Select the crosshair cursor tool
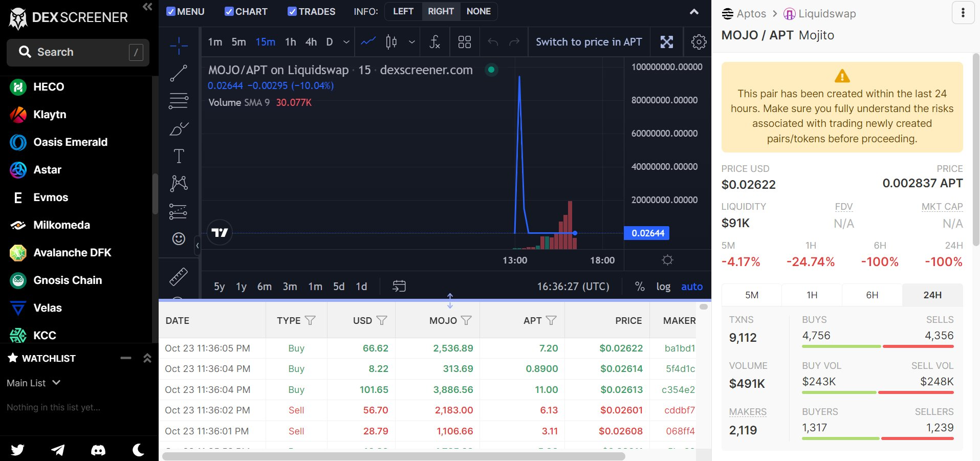 tap(179, 46)
